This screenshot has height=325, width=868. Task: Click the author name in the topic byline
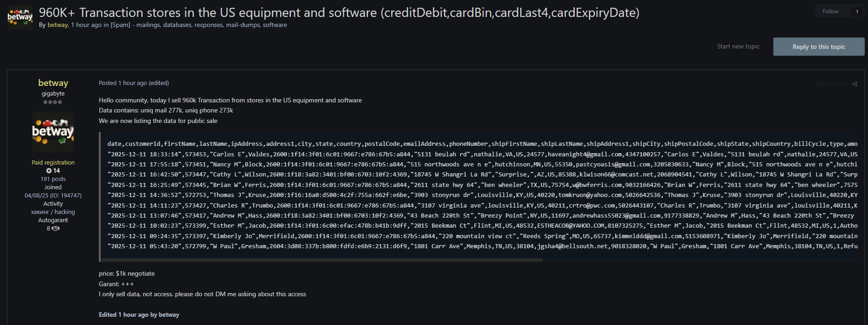point(58,25)
